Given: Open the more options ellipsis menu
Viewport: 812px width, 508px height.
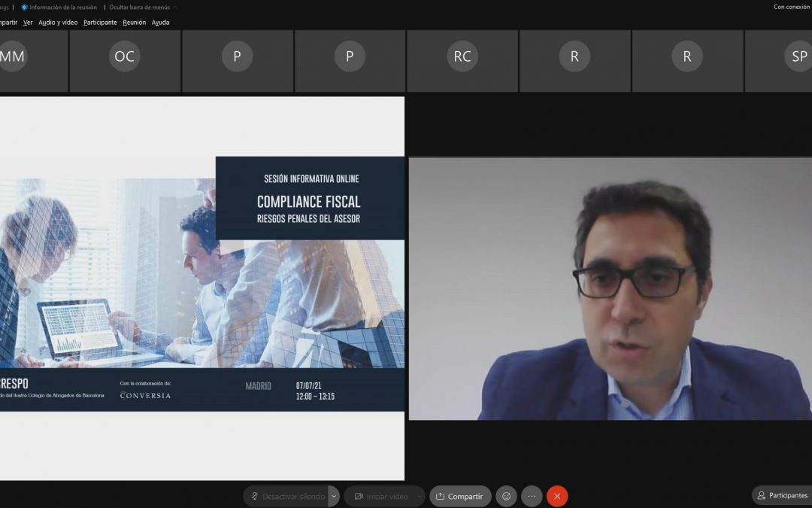Looking at the screenshot, I should [532, 496].
